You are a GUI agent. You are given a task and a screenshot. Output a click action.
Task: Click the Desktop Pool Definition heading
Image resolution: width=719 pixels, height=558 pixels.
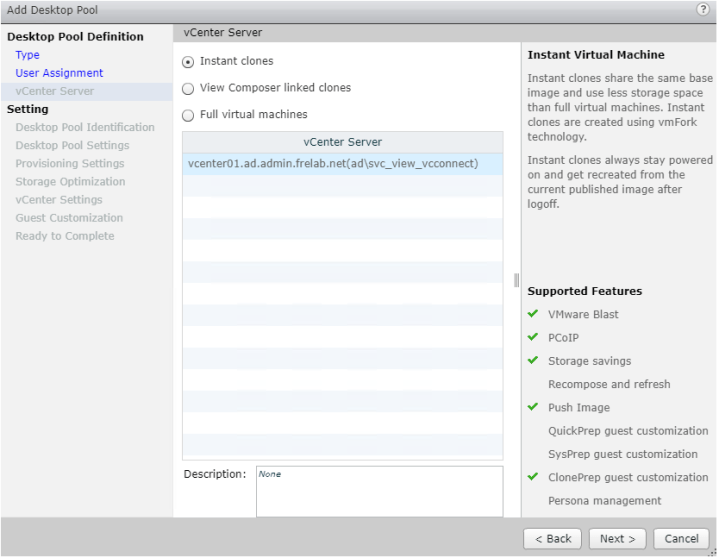click(75, 37)
